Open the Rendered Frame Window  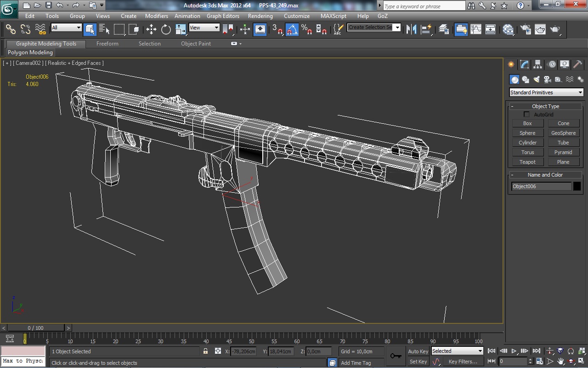coord(540,29)
